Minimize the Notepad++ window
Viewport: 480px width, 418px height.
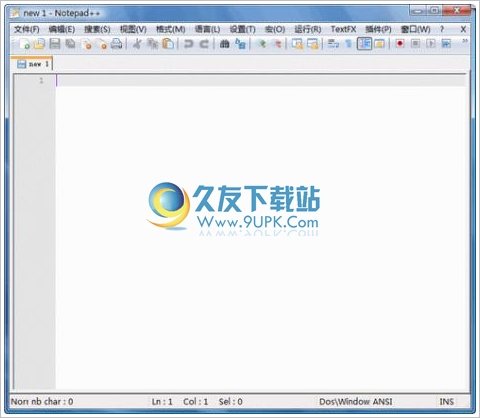pyautogui.click(x=418, y=11)
